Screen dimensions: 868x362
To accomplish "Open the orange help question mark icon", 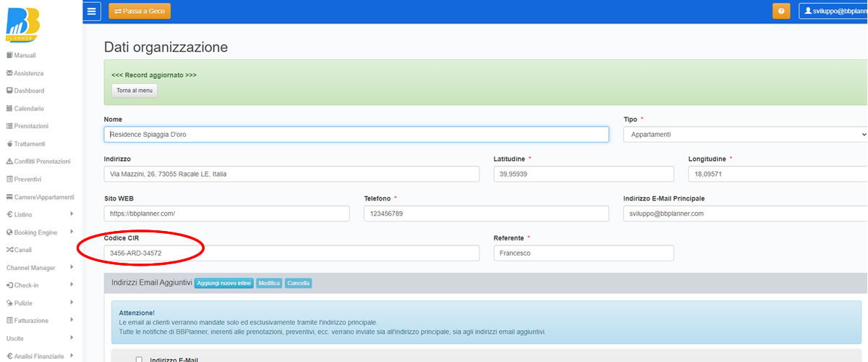I will click(781, 12).
